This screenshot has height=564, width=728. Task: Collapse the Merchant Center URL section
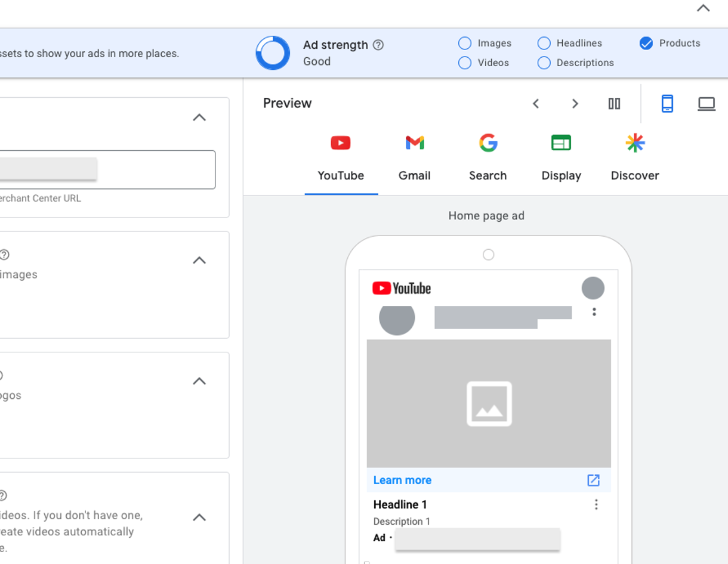[x=199, y=117]
